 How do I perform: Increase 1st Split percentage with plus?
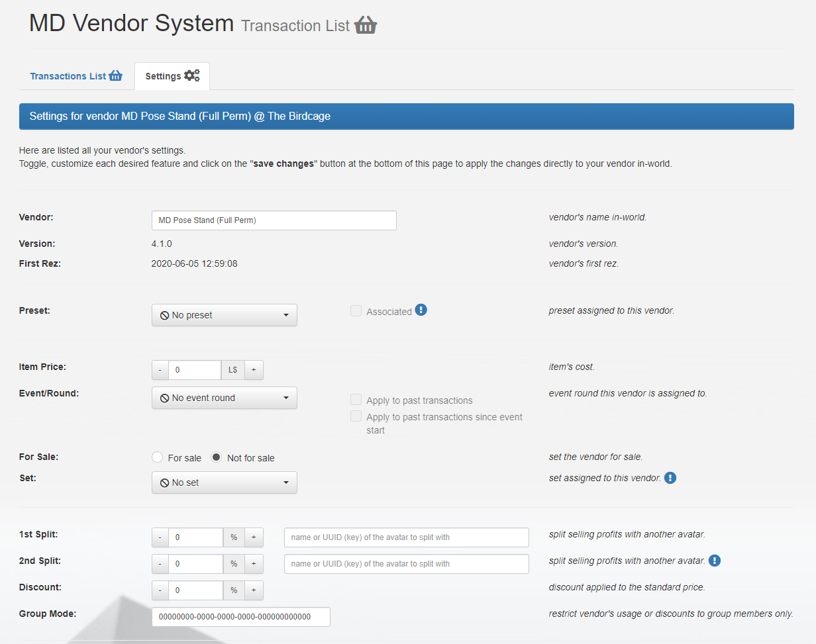[254, 537]
